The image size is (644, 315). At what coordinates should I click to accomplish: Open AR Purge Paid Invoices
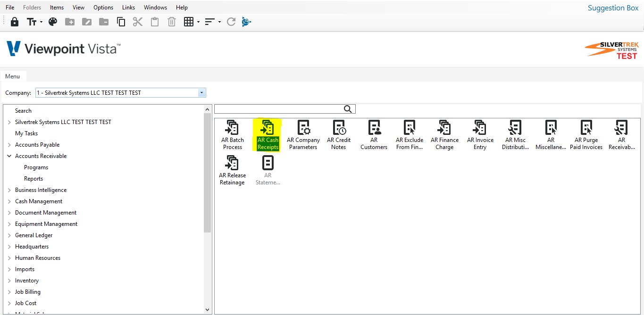[586, 135]
